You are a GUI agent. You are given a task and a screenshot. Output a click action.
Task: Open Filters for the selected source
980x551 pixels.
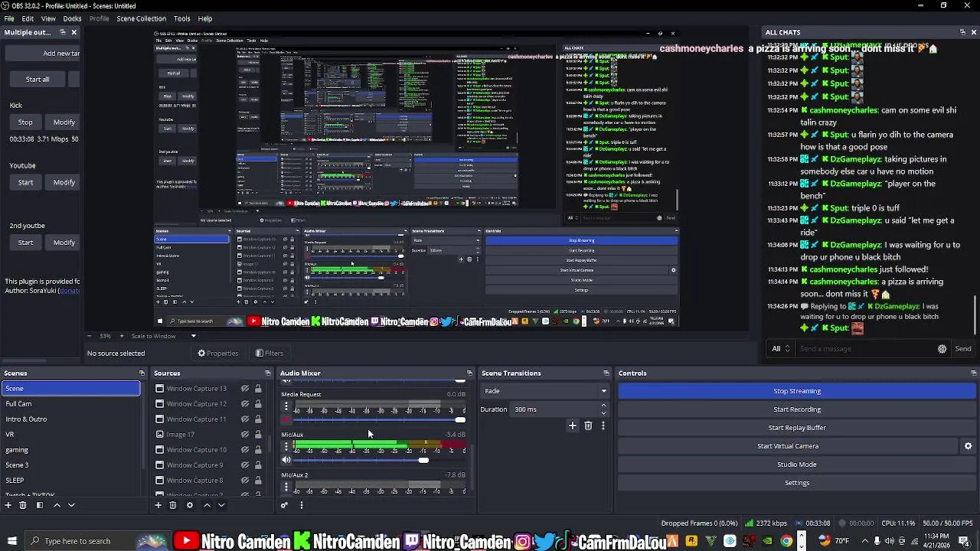click(269, 354)
